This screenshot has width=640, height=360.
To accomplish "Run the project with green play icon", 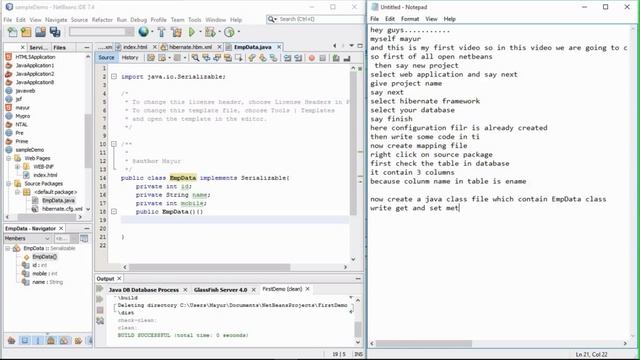I will [191, 32].
